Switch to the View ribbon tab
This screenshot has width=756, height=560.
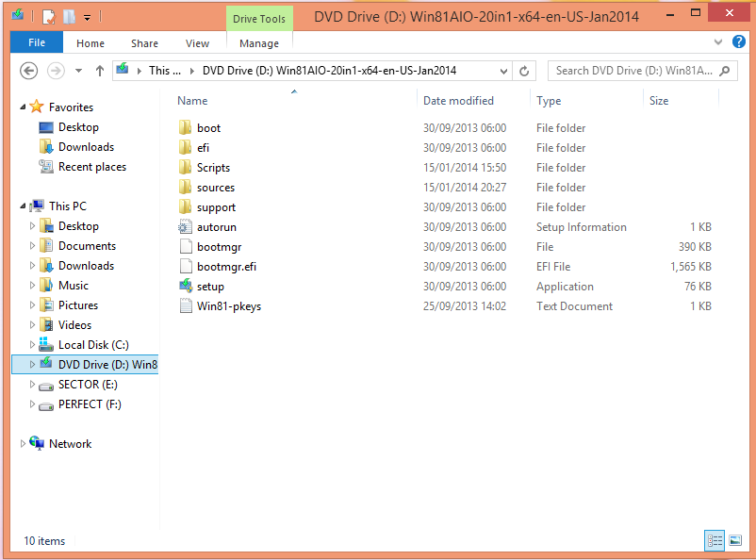197,43
